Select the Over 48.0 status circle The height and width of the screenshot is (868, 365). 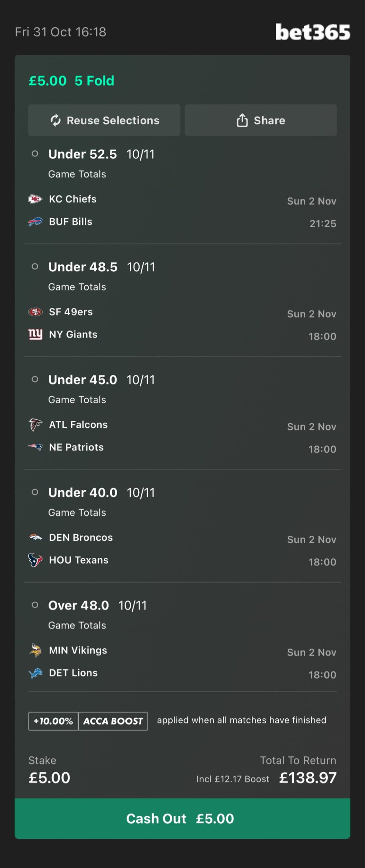click(35, 605)
